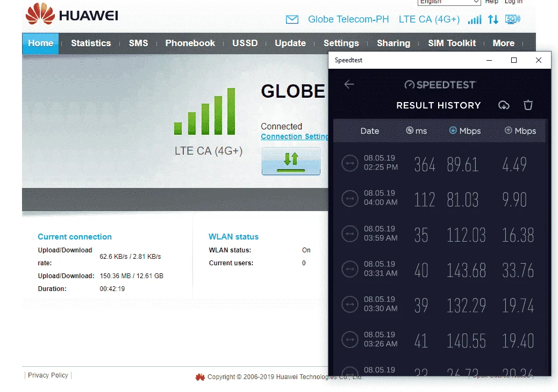The height and width of the screenshot is (392, 558).
Task: Go back using Speedtest back arrow
Action: tap(349, 84)
